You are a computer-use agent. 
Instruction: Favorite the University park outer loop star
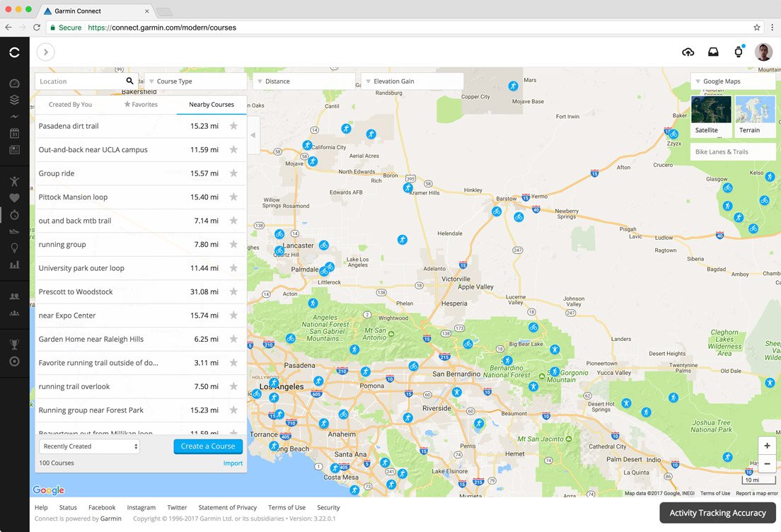pos(233,268)
